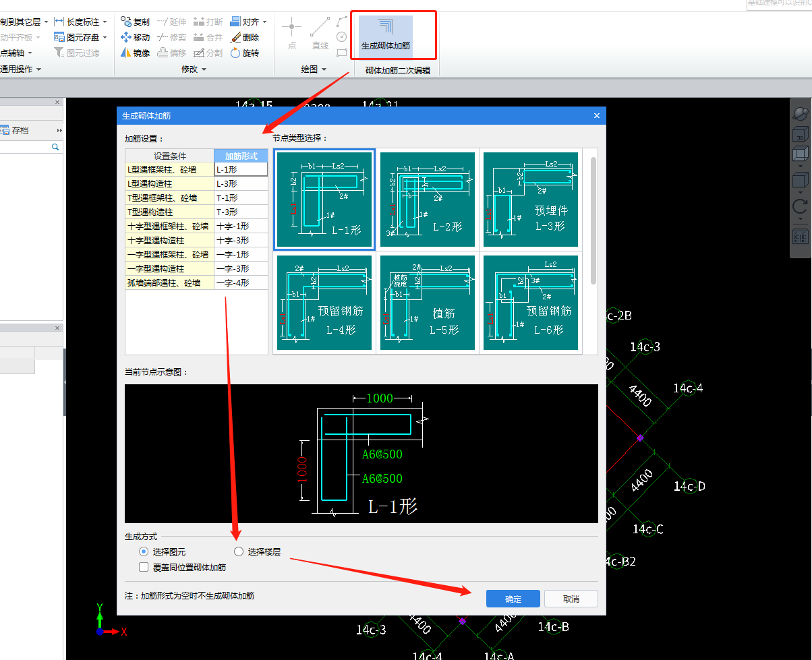Click the 设置条件 column header

pyautogui.click(x=170, y=156)
